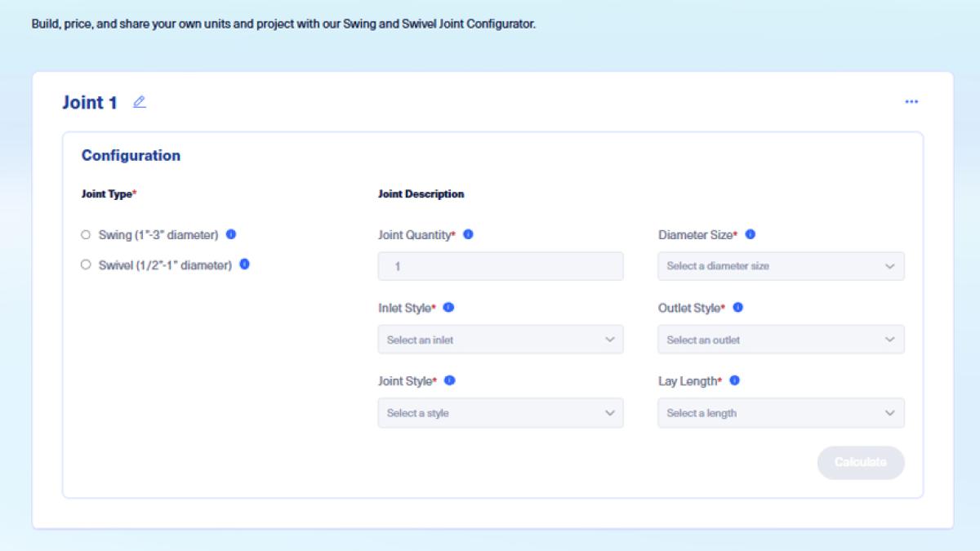Click the Joint 1 heading
The height and width of the screenshot is (551, 980).
[x=91, y=102]
